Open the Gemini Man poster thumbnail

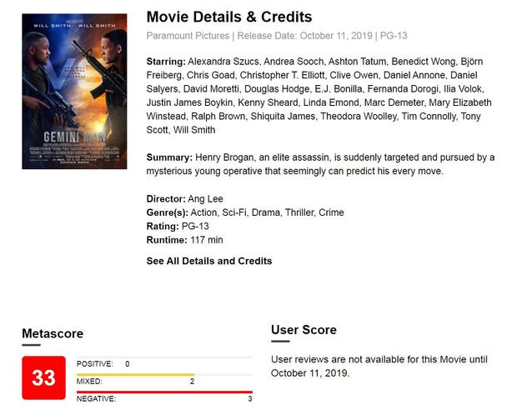pos(74,91)
